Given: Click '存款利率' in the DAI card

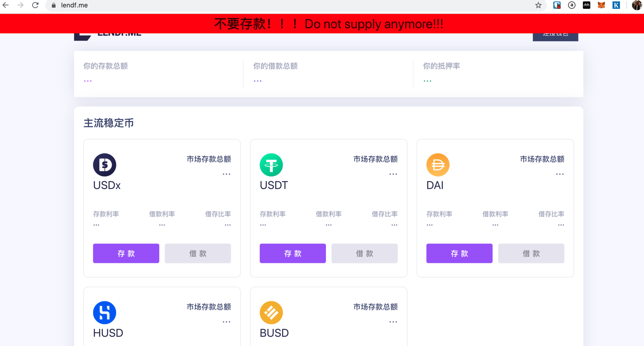Looking at the screenshot, I should 439,214.
